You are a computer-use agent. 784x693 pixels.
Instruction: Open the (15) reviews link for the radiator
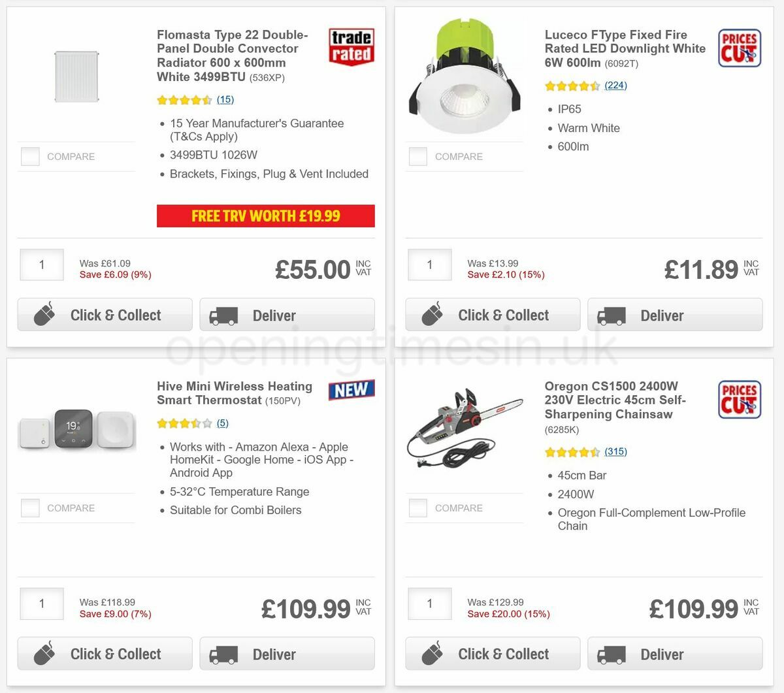(225, 99)
